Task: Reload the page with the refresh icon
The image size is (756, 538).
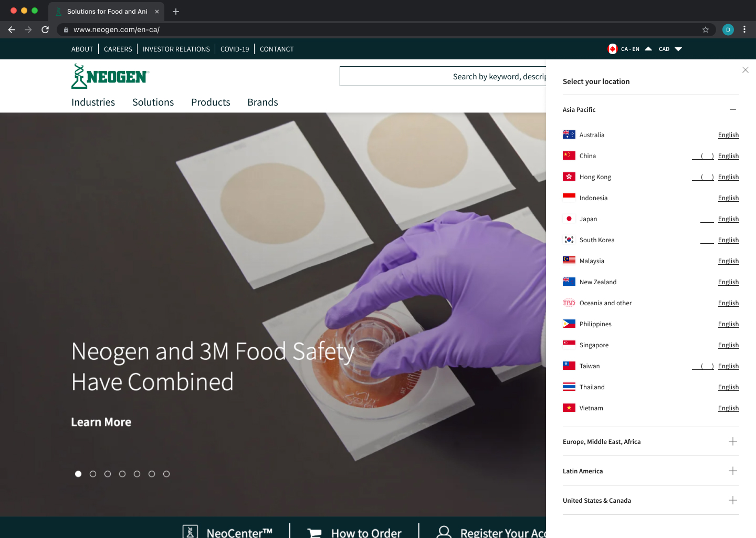Action: [45, 29]
